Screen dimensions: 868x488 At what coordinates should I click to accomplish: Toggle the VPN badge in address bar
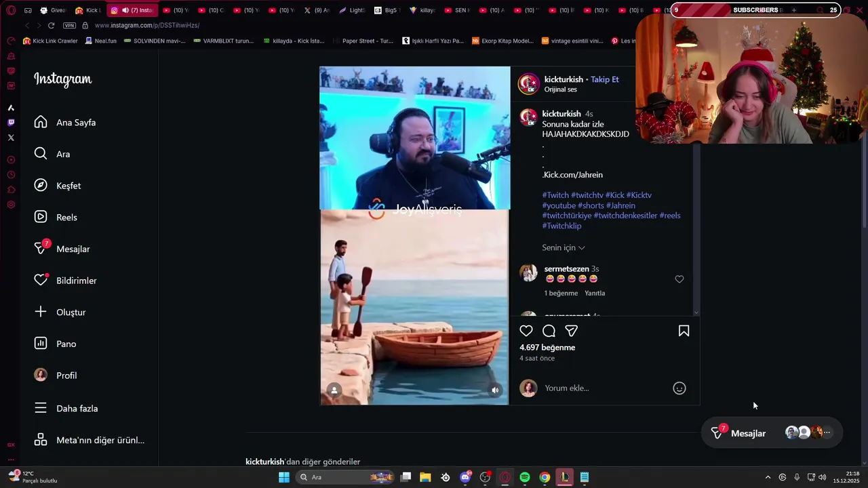coord(69,25)
